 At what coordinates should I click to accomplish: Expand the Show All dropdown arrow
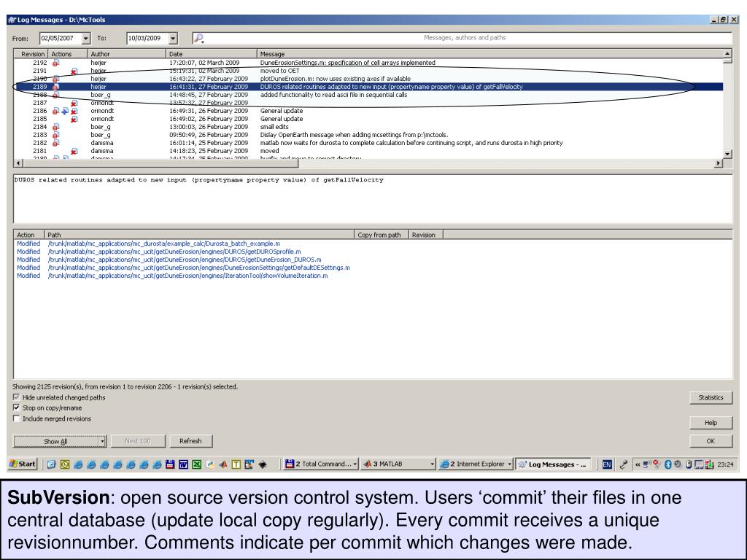pyautogui.click(x=102, y=441)
